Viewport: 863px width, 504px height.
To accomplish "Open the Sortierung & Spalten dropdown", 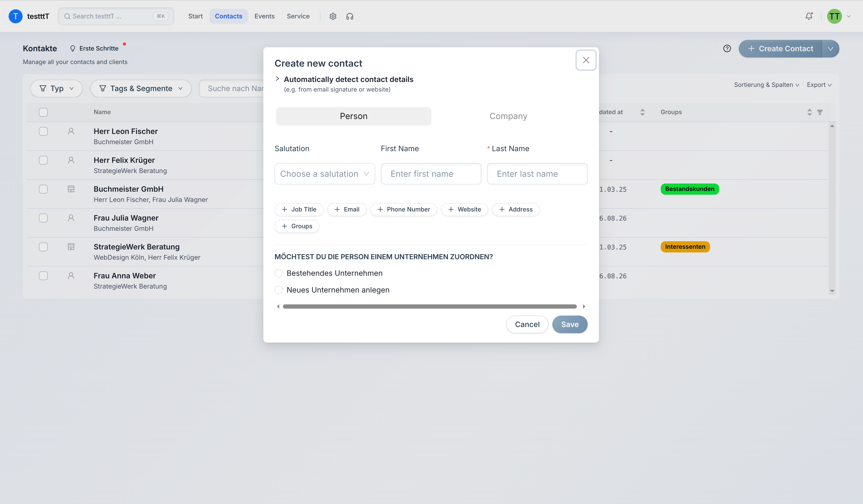I will 767,85.
